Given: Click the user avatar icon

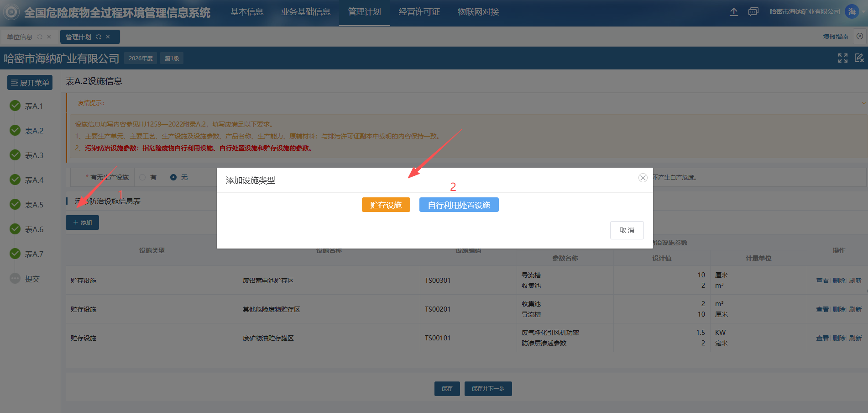Looking at the screenshot, I should click(x=852, y=12).
